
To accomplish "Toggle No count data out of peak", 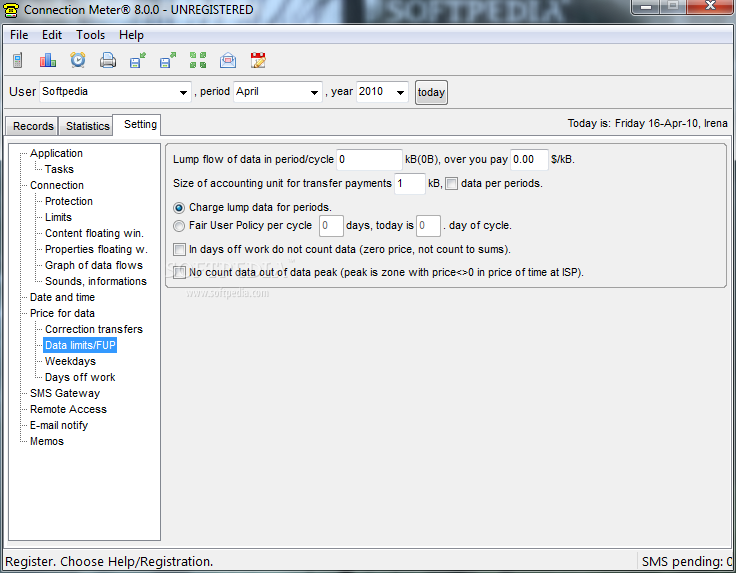I will point(179,272).
